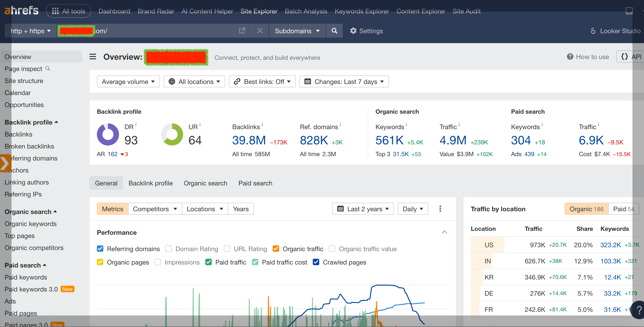This screenshot has height=327, width=644.
Task: Click the How to use help icon
Action: click(570, 57)
